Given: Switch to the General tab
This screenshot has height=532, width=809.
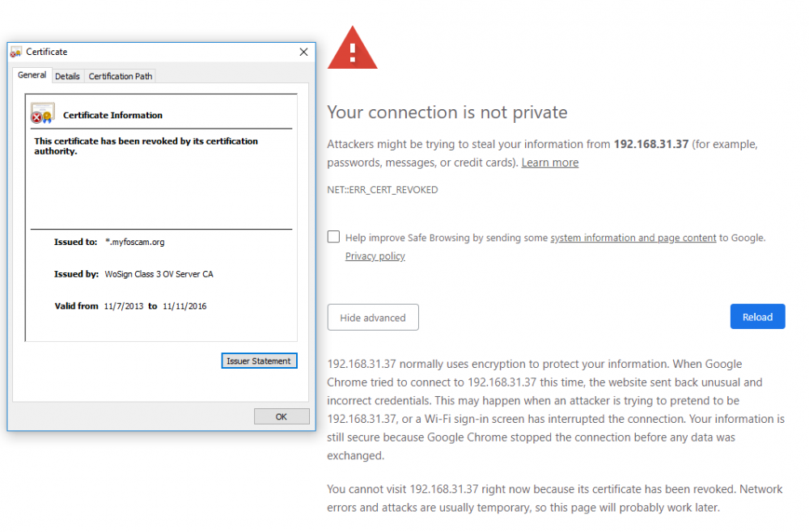Looking at the screenshot, I should pos(32,75).
